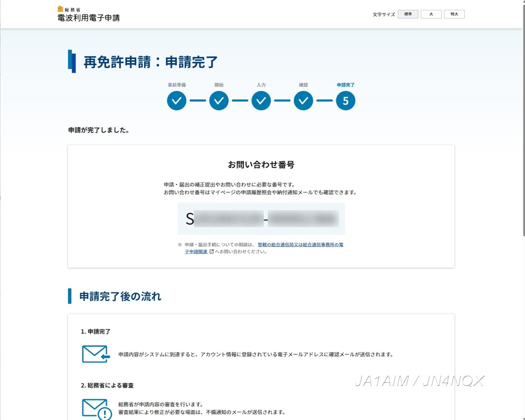The height and width of the screenshot is (420, 525).
Task: Click the blurred inquiry number box
Action: click(x=261, y=219)
